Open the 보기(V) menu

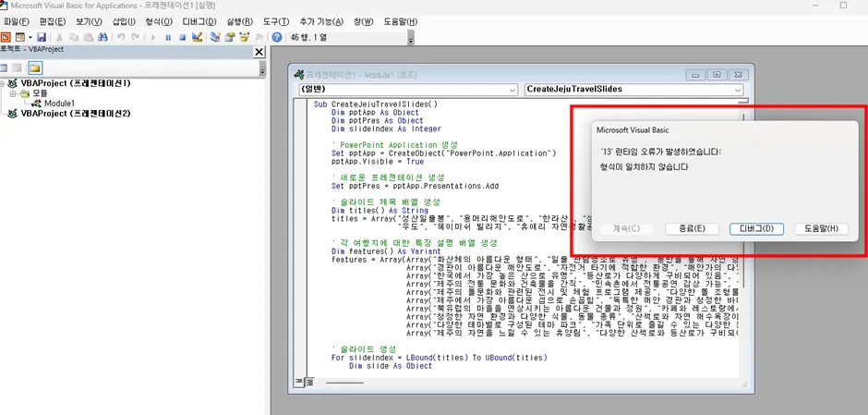click(x=90, y=21)
